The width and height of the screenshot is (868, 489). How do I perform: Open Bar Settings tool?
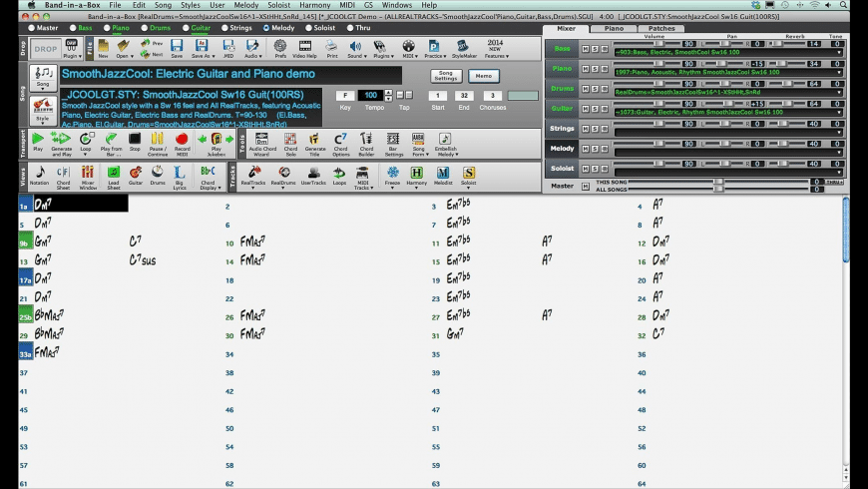click(x=392, y=144)
